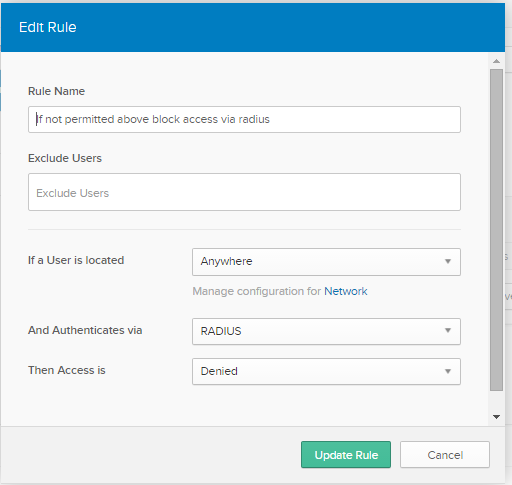Open the 'Then Access is' Denied dropdown
Image resolution: width=512 pixels, height=485 pixels.
(326, 371)
